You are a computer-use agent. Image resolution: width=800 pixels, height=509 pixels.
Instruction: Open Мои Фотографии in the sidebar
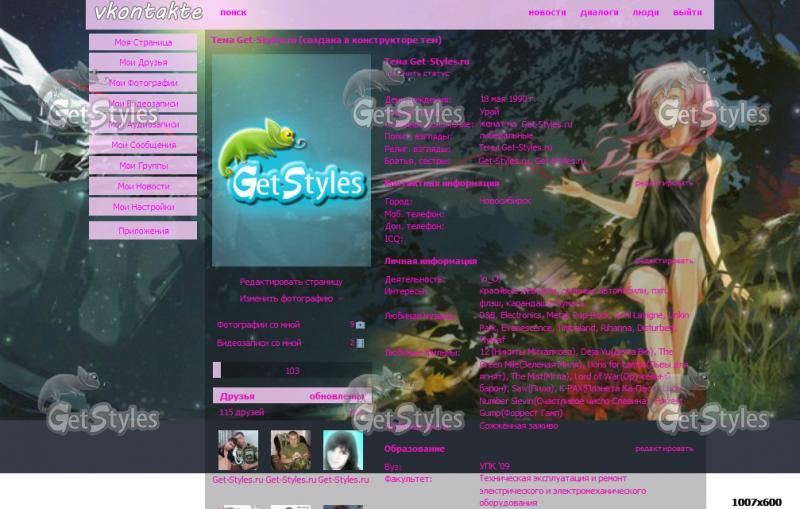pos(143,83)
